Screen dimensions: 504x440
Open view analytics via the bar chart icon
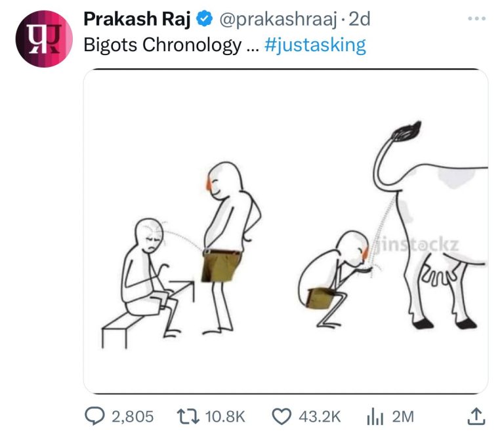(374, 416)
